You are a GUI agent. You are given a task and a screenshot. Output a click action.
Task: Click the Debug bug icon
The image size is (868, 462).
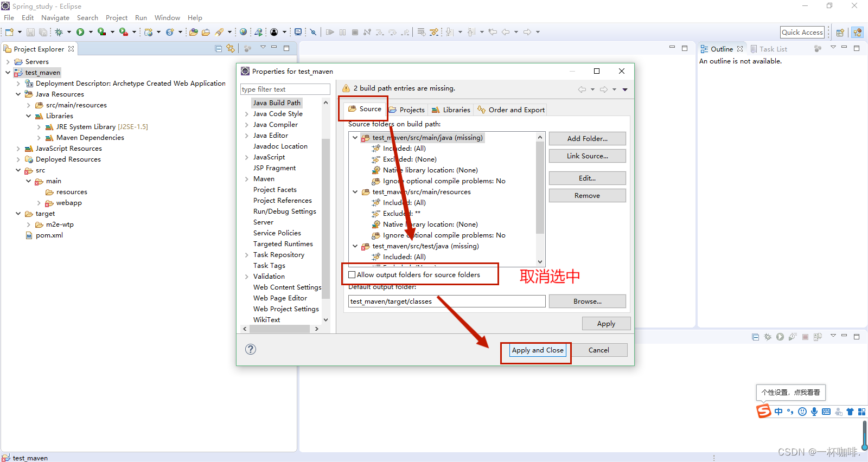tap(59, 32)
